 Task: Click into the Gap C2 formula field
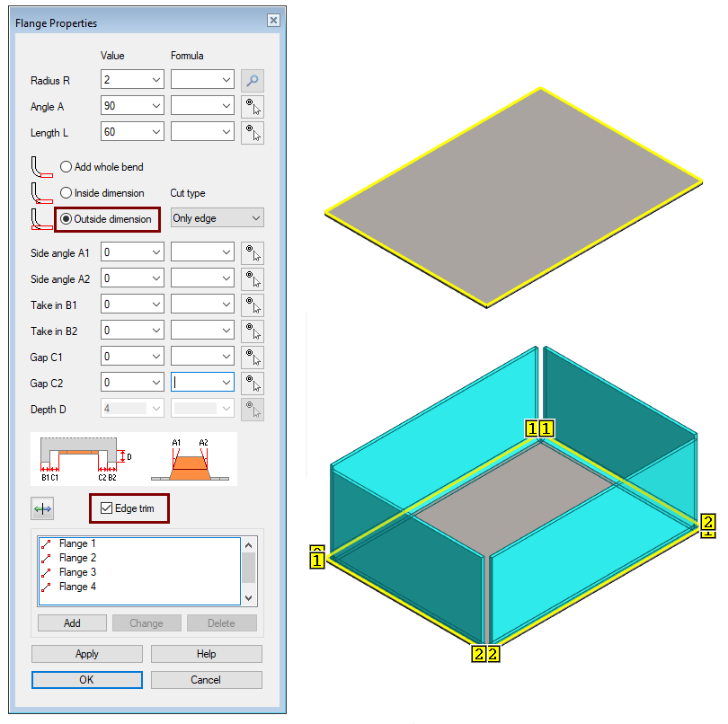click(195, 384)
